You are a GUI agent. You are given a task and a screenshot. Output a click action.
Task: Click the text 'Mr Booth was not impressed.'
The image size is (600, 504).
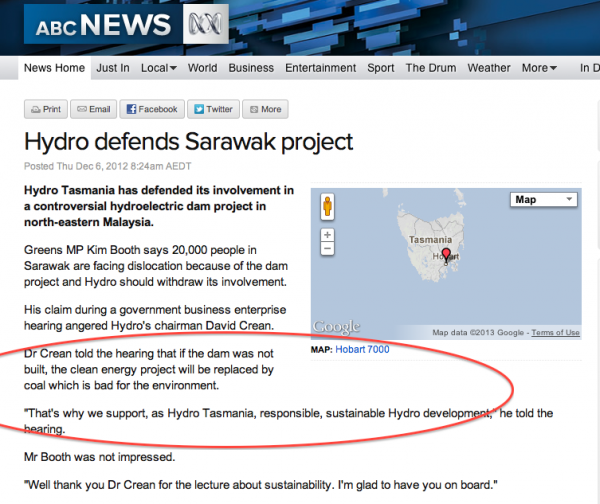(99, 457)
